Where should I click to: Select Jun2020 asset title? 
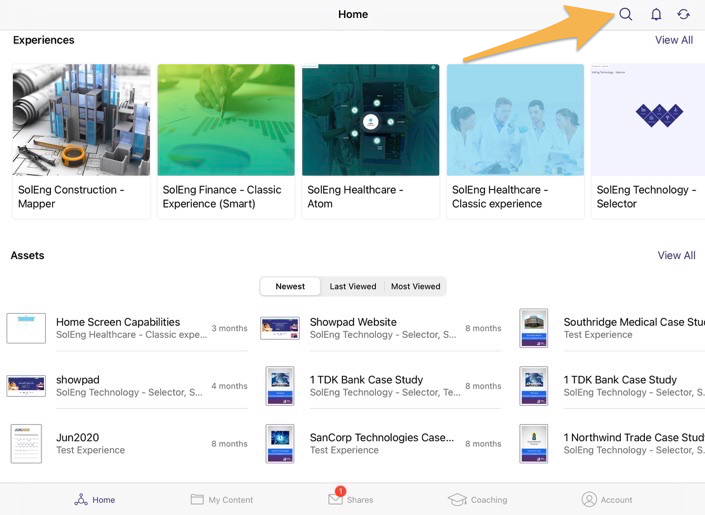click(77, 437)
